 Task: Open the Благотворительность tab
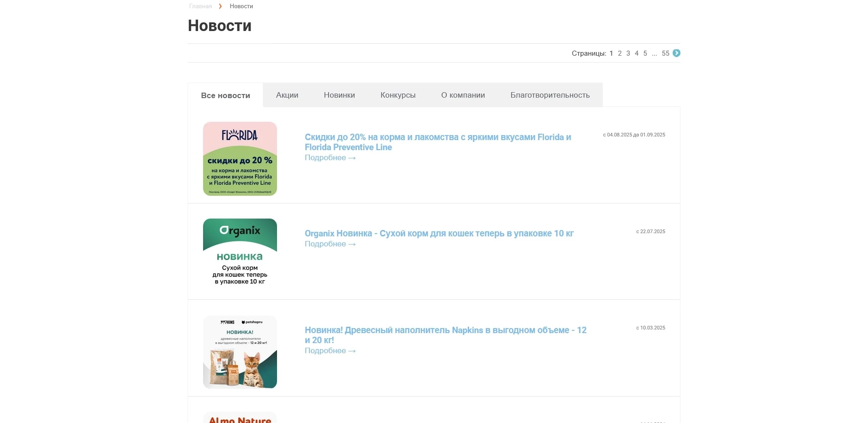[x=550, y=95]
